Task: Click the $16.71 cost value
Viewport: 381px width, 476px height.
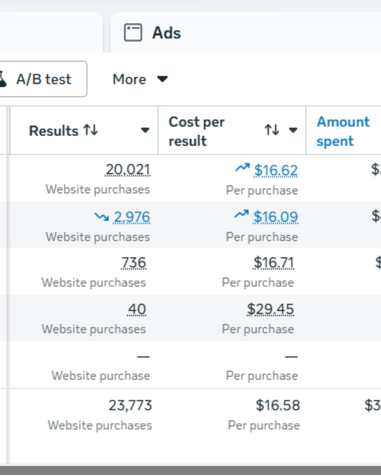Action: (x=273, y=263)
